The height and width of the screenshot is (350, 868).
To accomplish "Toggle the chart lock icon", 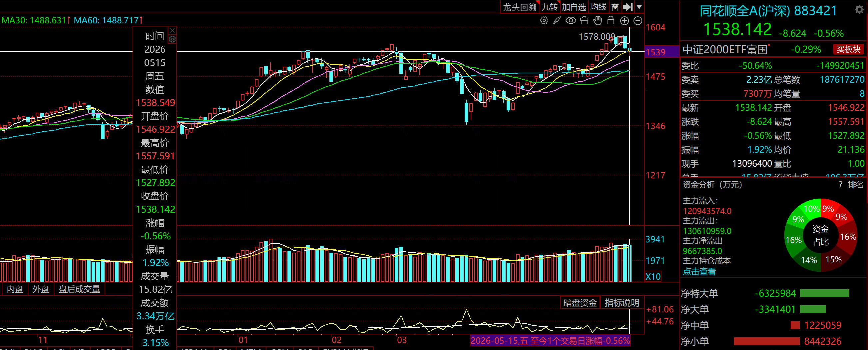I will point(611,21).
